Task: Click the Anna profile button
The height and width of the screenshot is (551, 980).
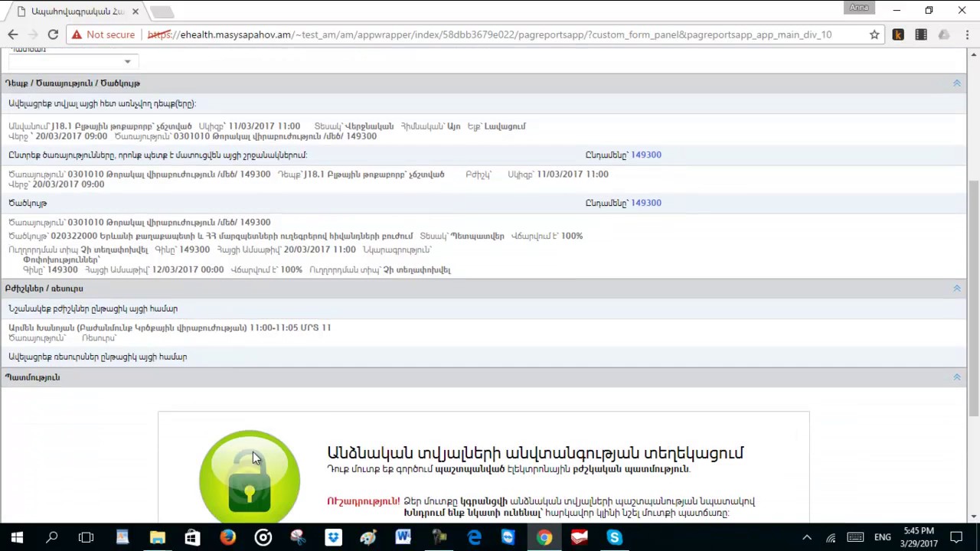Action: (859, 8)
